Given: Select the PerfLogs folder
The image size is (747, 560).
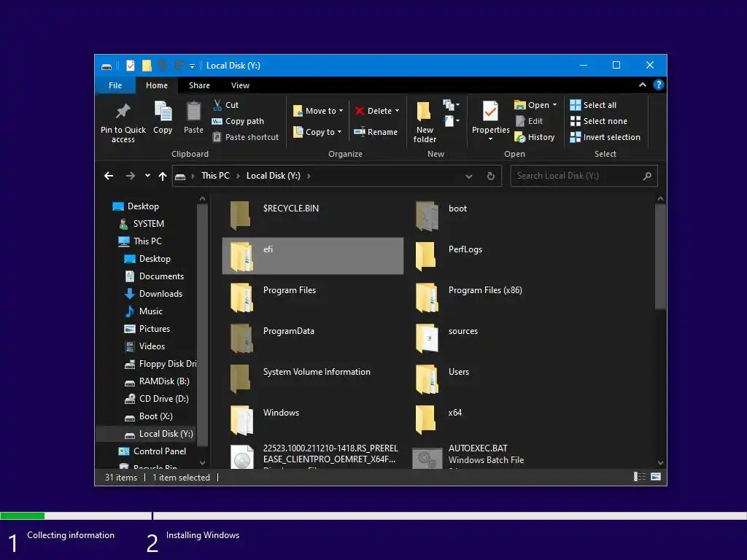Looking at the screenshot, I should [x=498, y=256].
